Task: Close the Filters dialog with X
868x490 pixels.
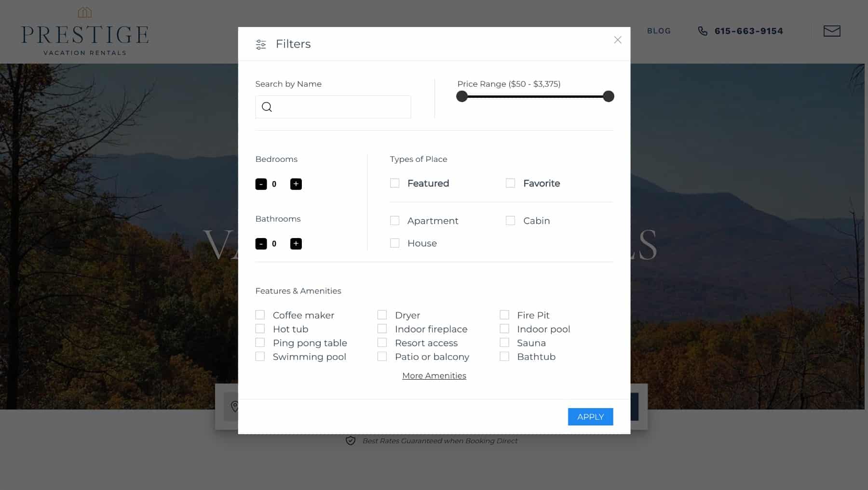Action: tap(618, 40)
